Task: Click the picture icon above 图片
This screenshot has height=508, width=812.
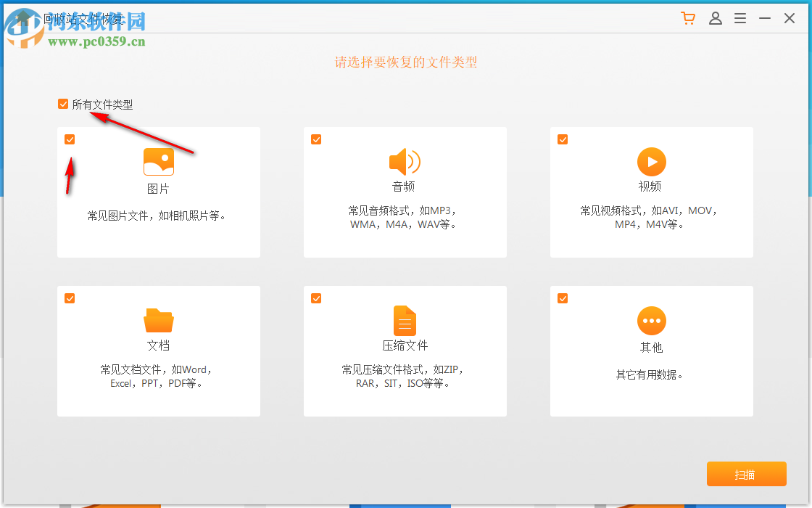Action: click(158, 161)
